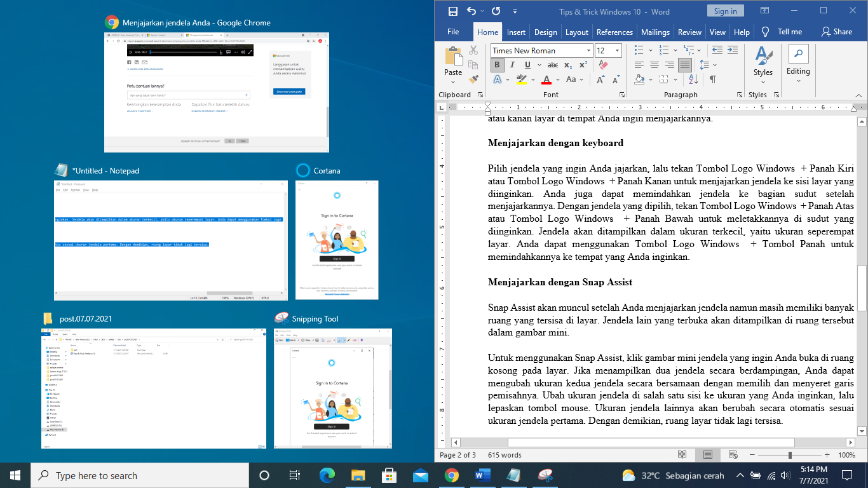The height and width of the screenshot is (488, 868).
Task: Clear all formatting with eraser icon
Action: 604,65
